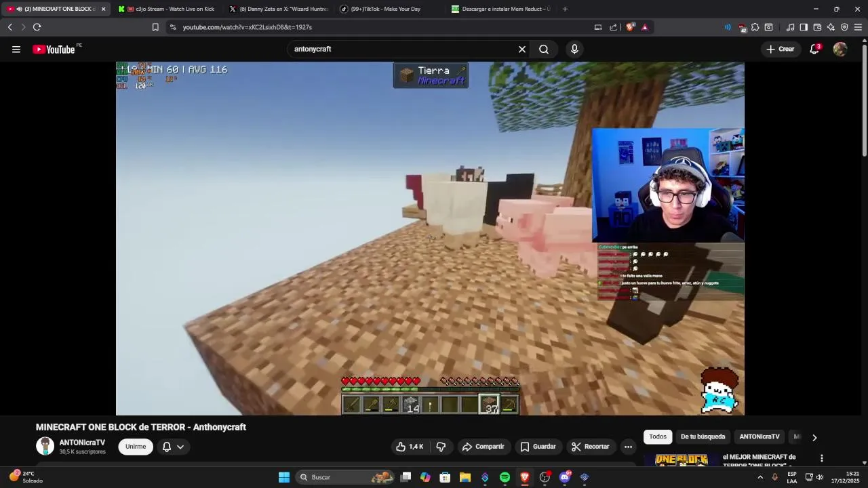This screenshot has width=868, height=488.
Task: Open the weather widget 24°C Soleado
Action: pos(26,477)
